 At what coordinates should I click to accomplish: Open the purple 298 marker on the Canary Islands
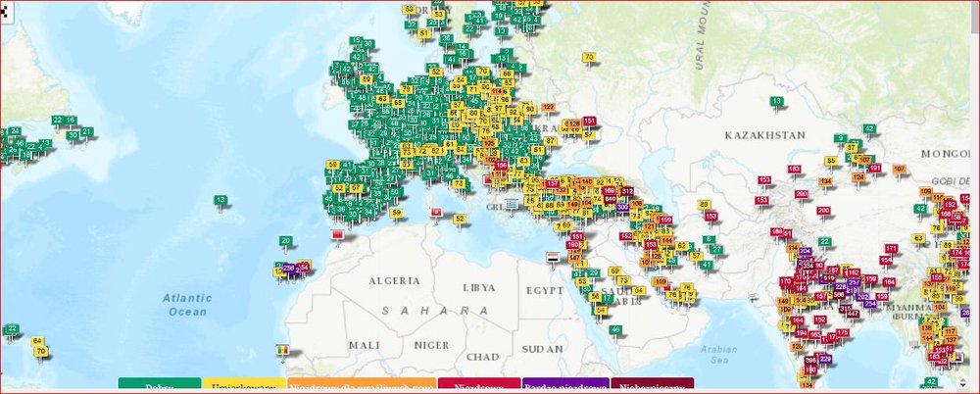pyautogui.click(x=289, y=269)
